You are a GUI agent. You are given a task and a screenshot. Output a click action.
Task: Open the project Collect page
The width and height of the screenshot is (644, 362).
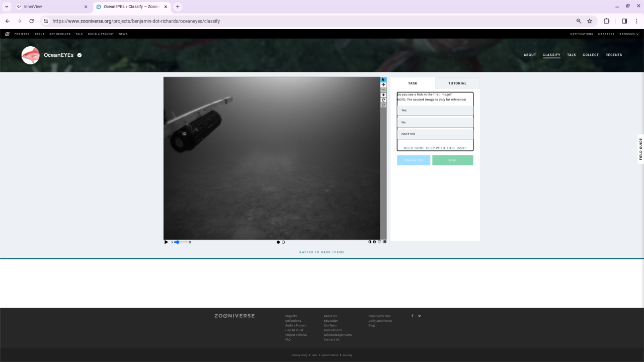point(591,55)
